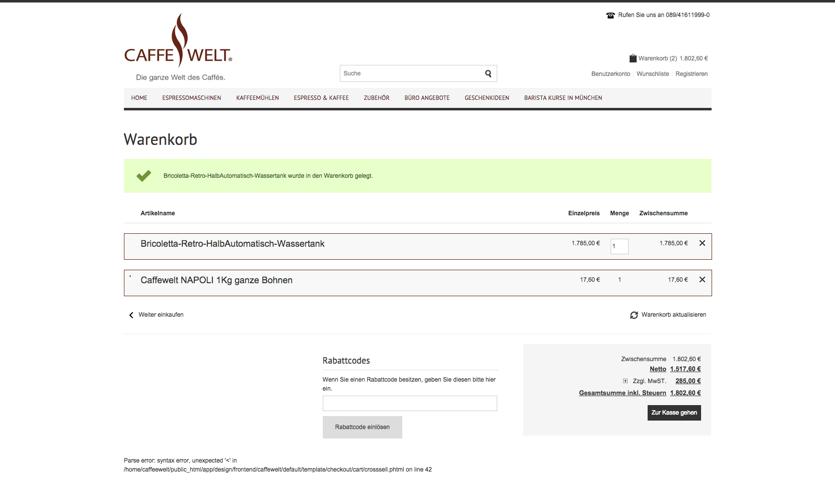Open the KAFFEEMÜHLEN menu
835x504 pixels.
tap(257, 98)
